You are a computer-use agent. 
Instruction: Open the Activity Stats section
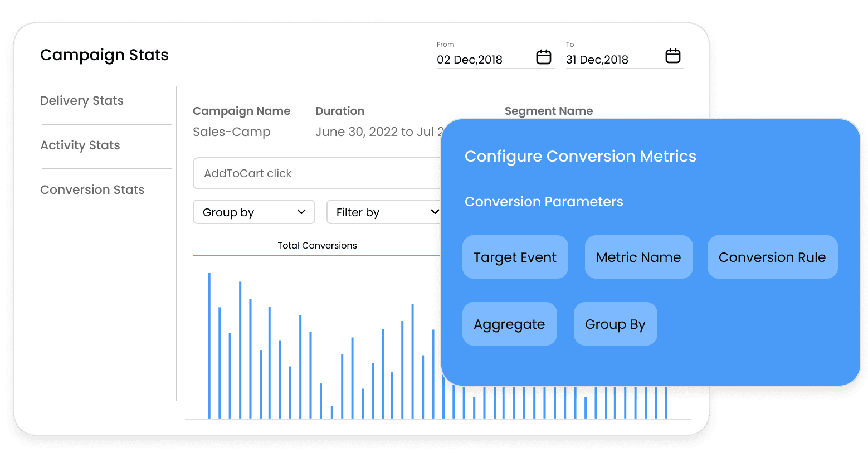tap(80, 145)
